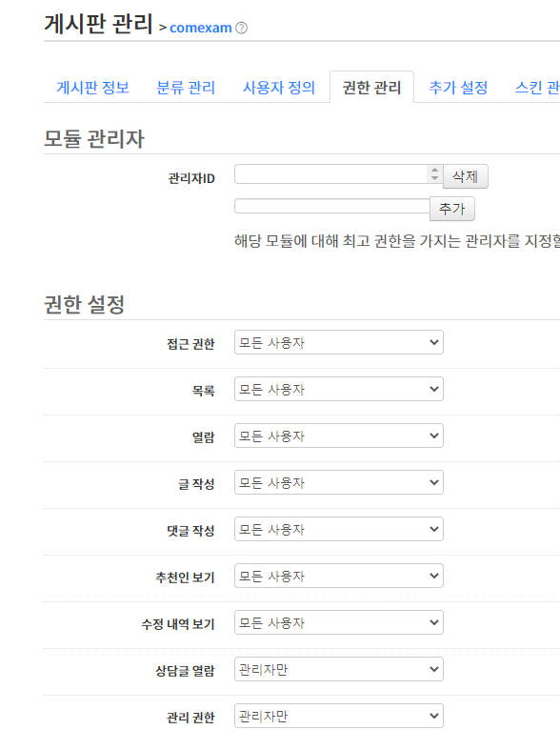This screenshot has width=560, height=750.
Task: Expand the 관리 권한 dropdown
Action: 339,716
